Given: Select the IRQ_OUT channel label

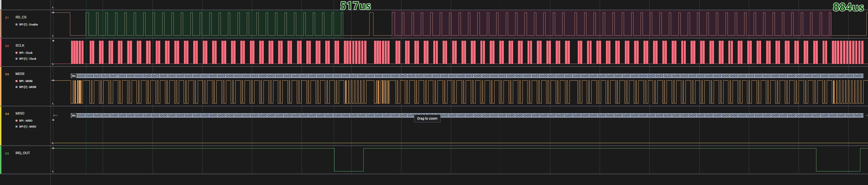Looking at the screenshot, I should (23, 153).
